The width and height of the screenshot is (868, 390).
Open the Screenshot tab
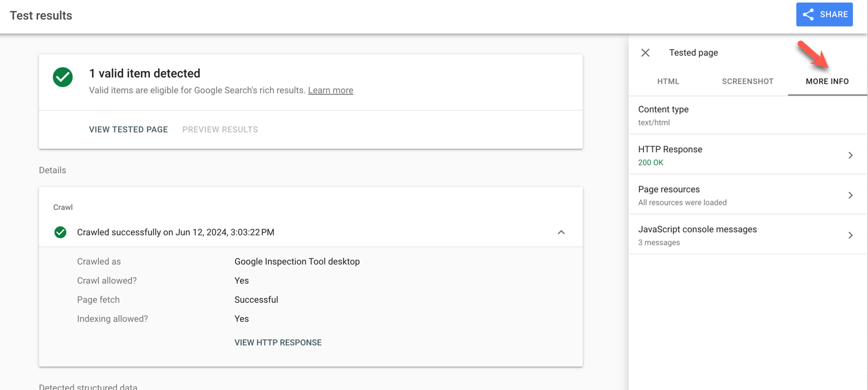pyautogui.click(x=747, y=81)
